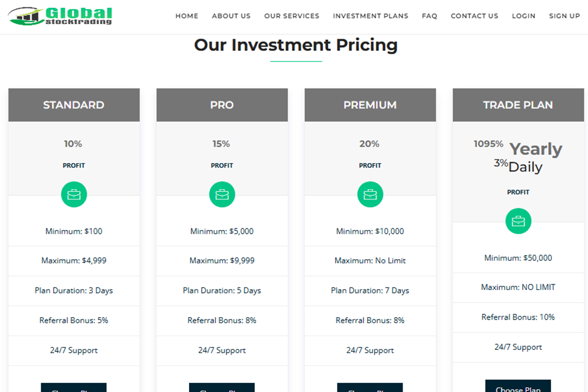Choose the Premium plan button
Screen dimensions: 588x392
click(x=370, y=388)
